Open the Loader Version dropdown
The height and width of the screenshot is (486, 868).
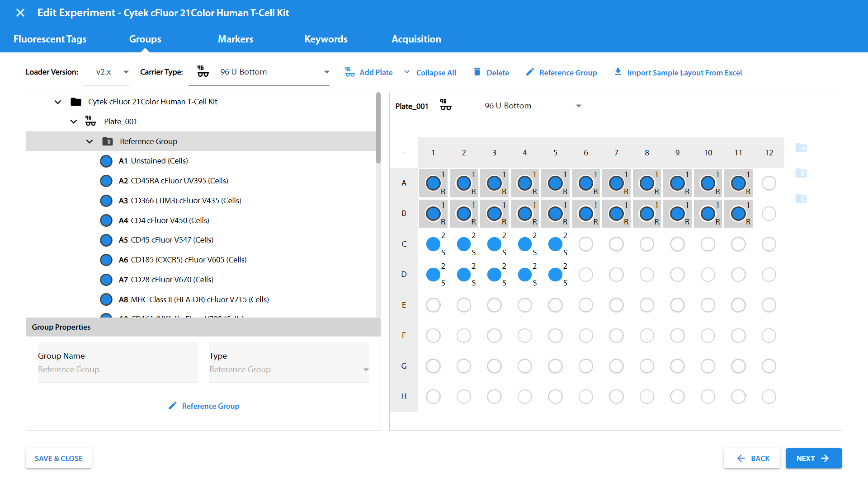point(106,72)
